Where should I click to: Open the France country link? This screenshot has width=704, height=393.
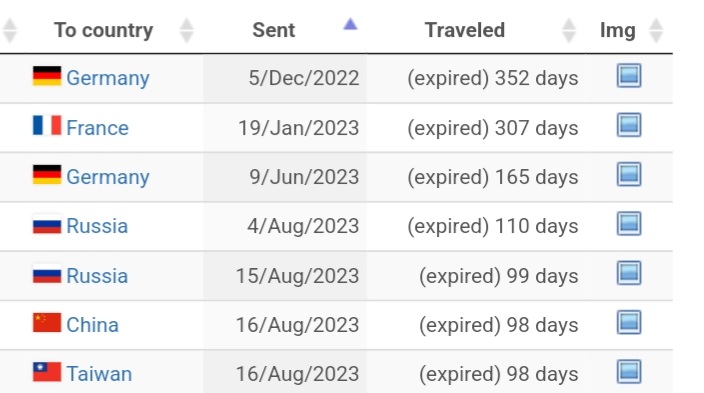pyautogui.click(x=97, y=128)
